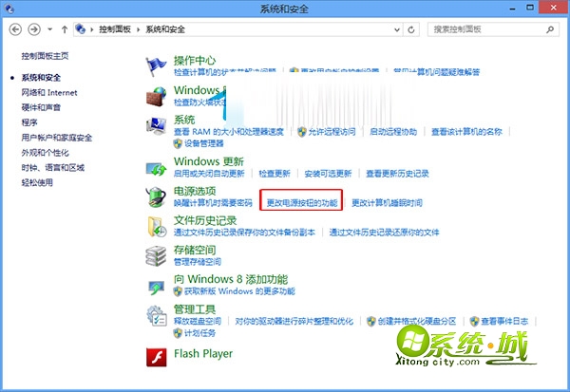Open 控制面板主页 in the sidebar
570x392 pixels.
pyautogui.click(x=45, y=56)
